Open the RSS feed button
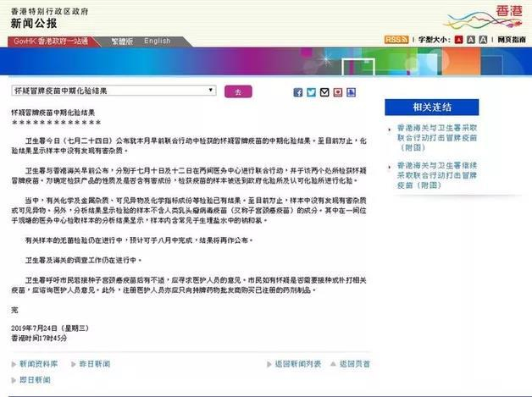532x397 pixels. 396,40
